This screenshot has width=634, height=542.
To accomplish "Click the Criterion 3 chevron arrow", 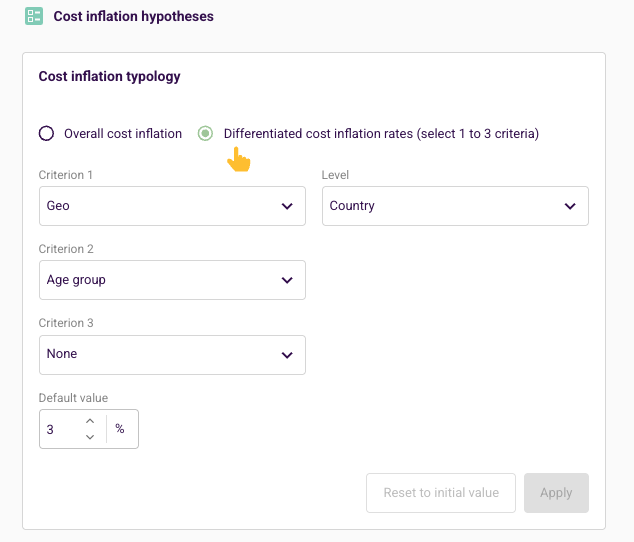I will pos(287,355).
